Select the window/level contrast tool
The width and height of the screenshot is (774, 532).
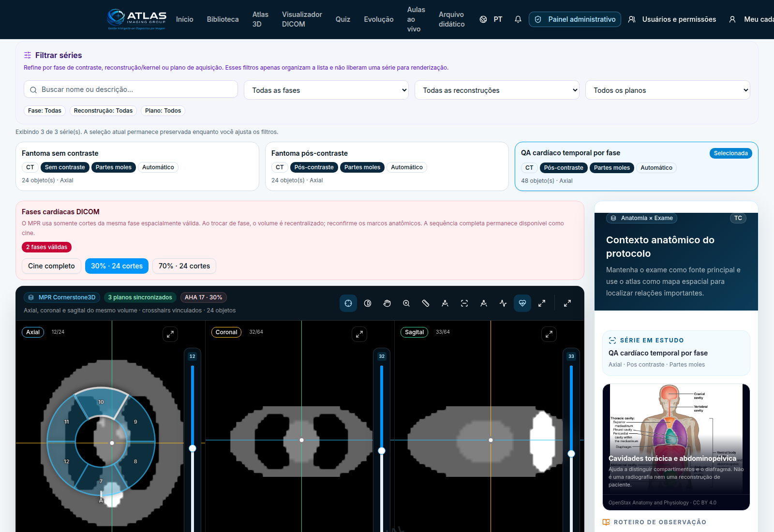pyautogui.click(x=368, y=303)
